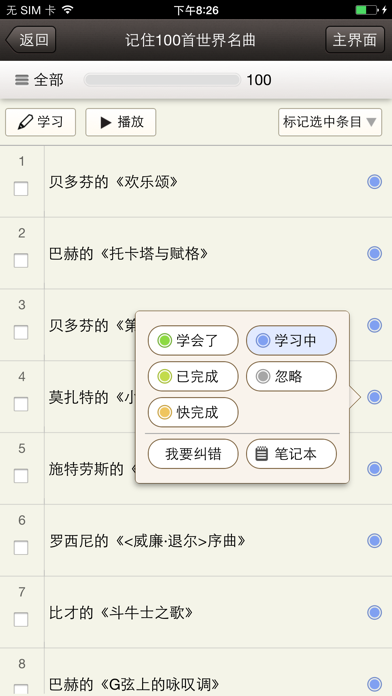This screenshot has height=696, width=392.
Task: Check the checkbox for item 1
Action: point(21,189)
